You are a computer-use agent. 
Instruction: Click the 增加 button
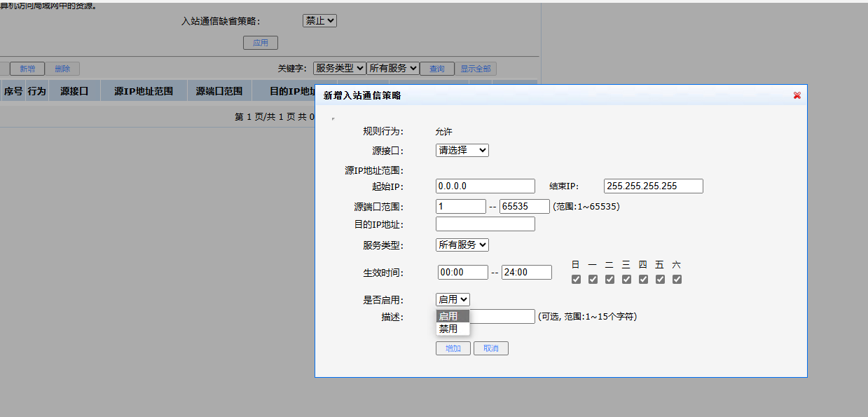tap(453, 348)
